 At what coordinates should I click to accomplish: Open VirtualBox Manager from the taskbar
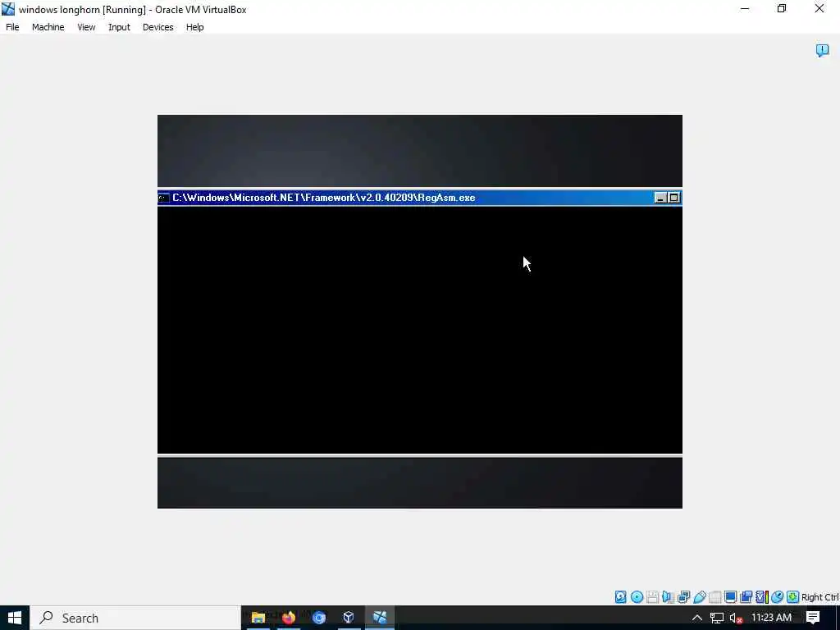pos(349,618)
